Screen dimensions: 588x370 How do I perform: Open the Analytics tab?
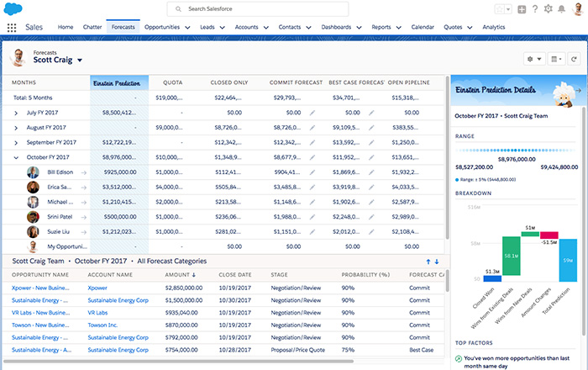click(x=494, y=27)
